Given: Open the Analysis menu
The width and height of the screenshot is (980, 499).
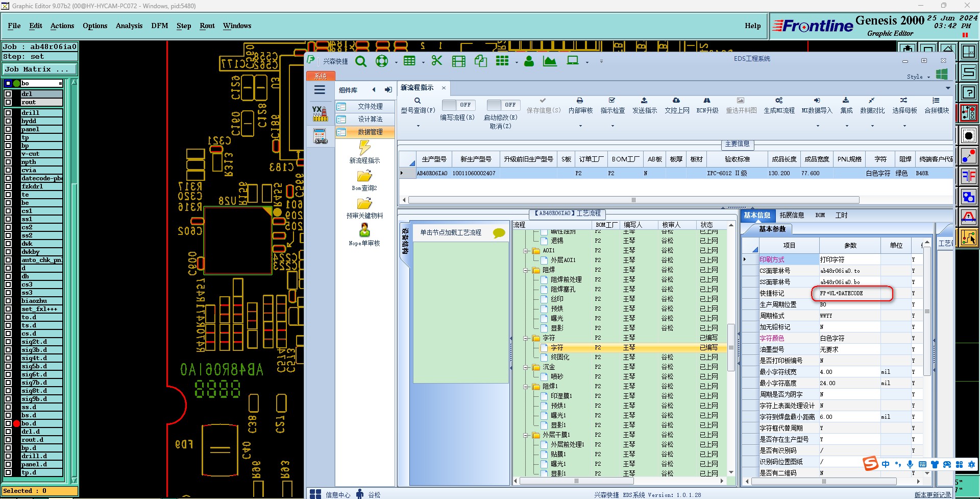Looking at the screenshot, I should 129,26.
